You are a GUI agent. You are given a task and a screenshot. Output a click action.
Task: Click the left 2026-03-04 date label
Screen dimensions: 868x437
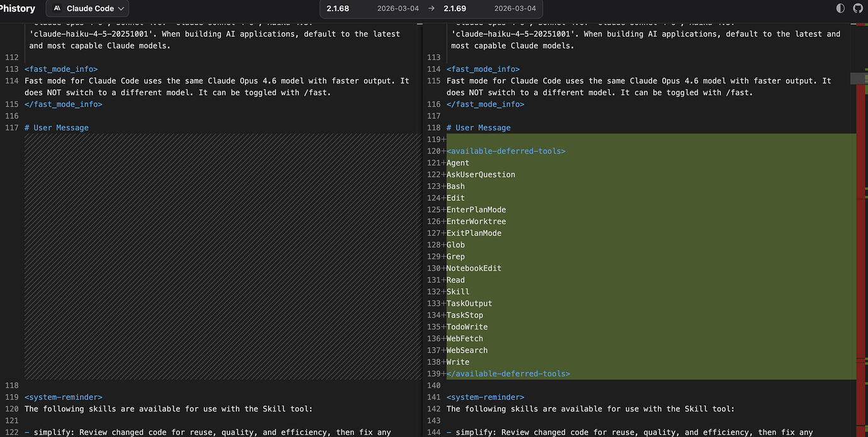pyautogui.click(x=398, y=9)
